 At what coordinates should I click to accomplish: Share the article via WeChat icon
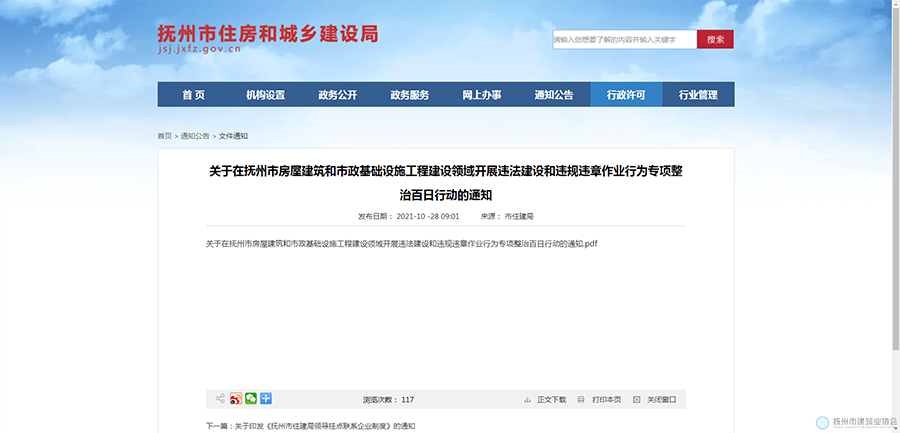(251, 399)
